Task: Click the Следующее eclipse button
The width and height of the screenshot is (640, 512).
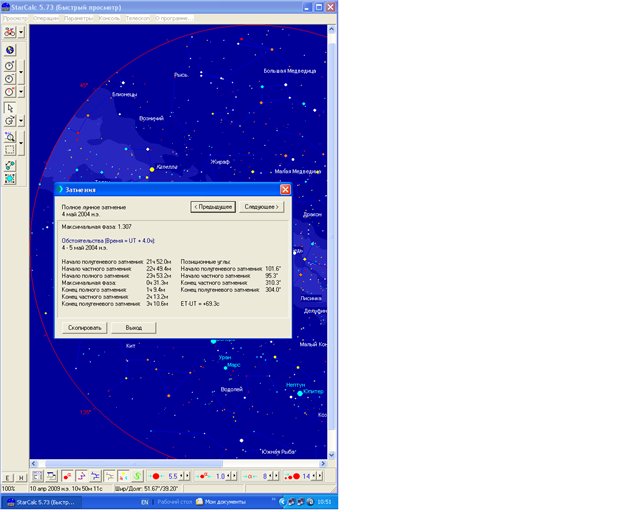Action: [x=262, y=207]
